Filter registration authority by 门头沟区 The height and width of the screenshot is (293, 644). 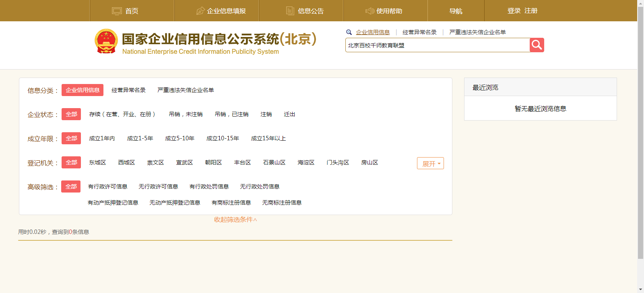[338, 162]
